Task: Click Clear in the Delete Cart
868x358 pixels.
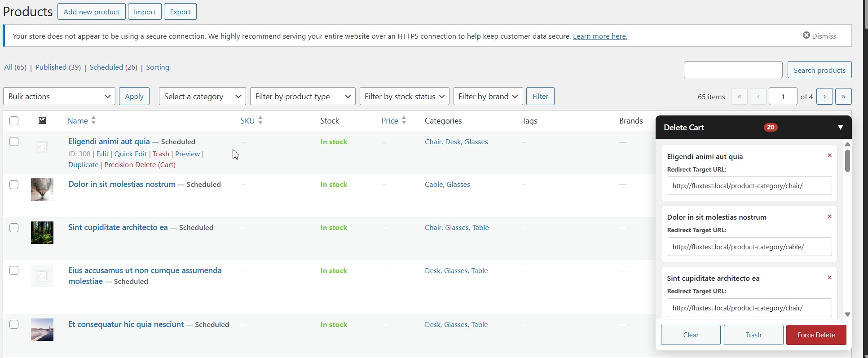Action: point(691,335)
